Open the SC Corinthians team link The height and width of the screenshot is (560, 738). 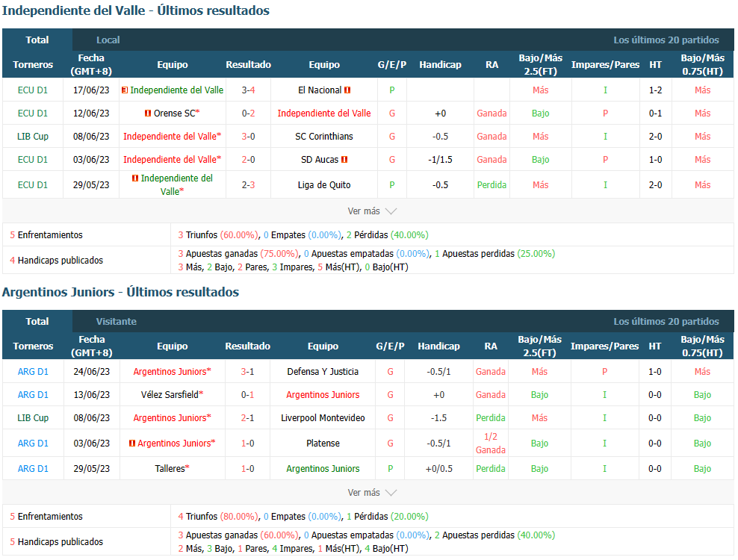point(324,137)
